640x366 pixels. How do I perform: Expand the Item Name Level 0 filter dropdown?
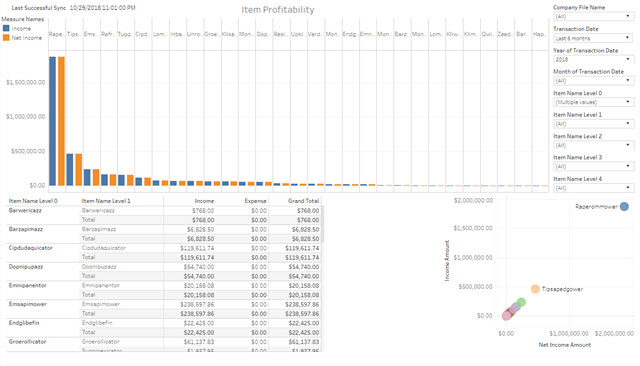(593, 102)
